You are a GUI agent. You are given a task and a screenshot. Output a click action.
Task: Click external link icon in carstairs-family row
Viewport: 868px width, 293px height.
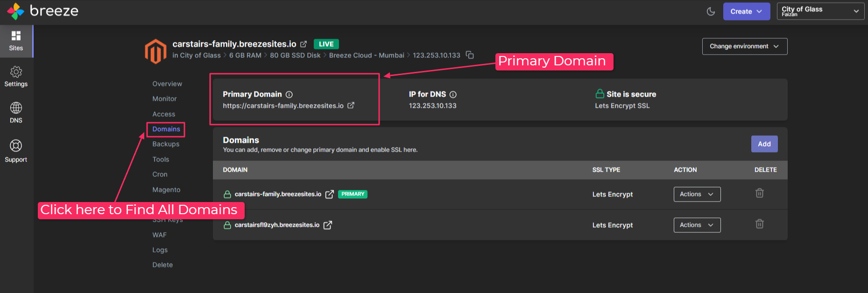pos(329,194)
